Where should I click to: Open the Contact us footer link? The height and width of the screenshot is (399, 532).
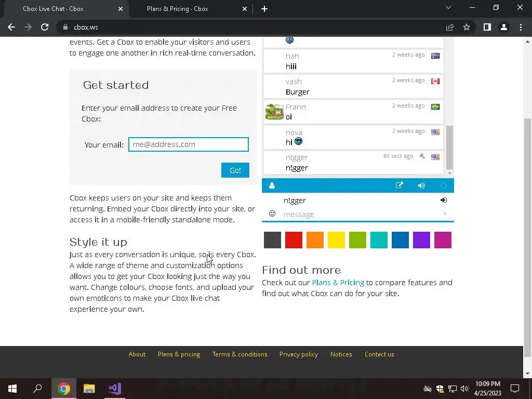click(x=379, y=354)
